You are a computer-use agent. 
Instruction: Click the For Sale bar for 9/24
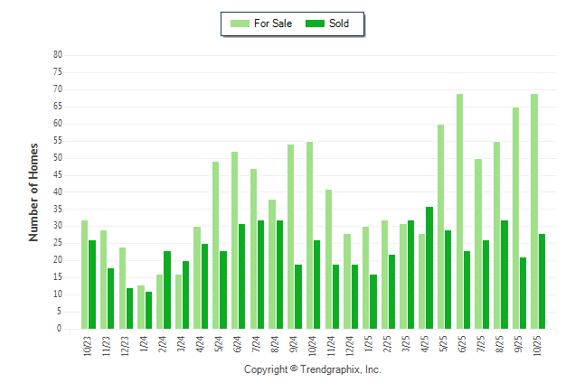[x=291, y=237]
